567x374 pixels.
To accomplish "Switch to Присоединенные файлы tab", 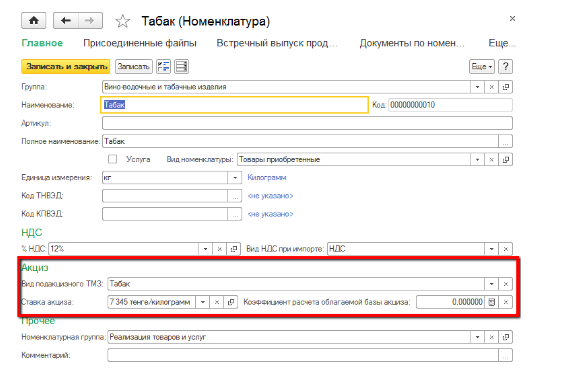I will (140, 43).
